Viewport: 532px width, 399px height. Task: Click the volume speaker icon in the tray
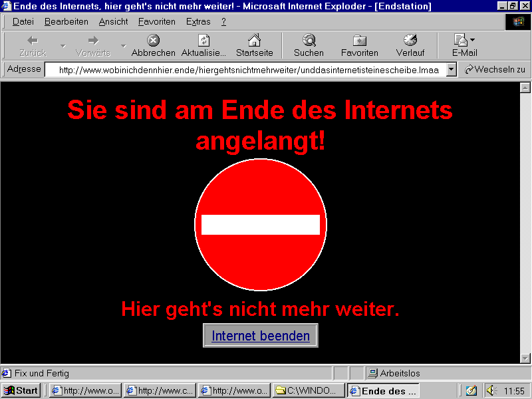489,390
